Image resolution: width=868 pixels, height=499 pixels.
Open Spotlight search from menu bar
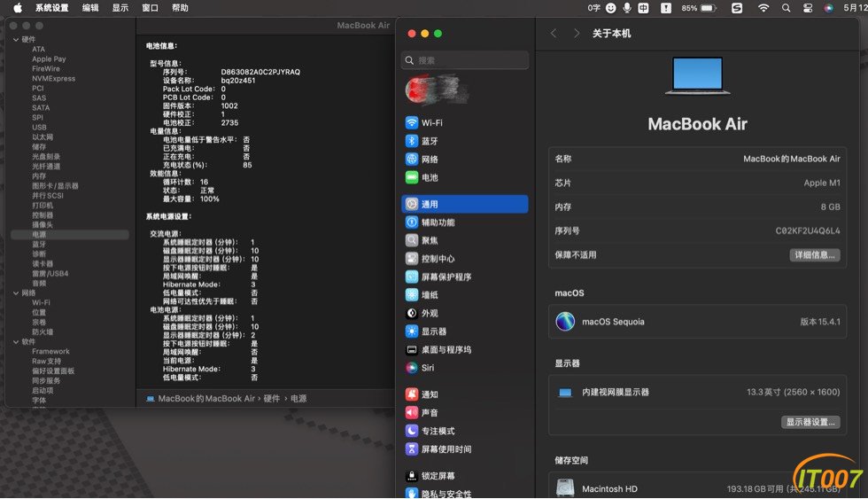coord(787,8)
